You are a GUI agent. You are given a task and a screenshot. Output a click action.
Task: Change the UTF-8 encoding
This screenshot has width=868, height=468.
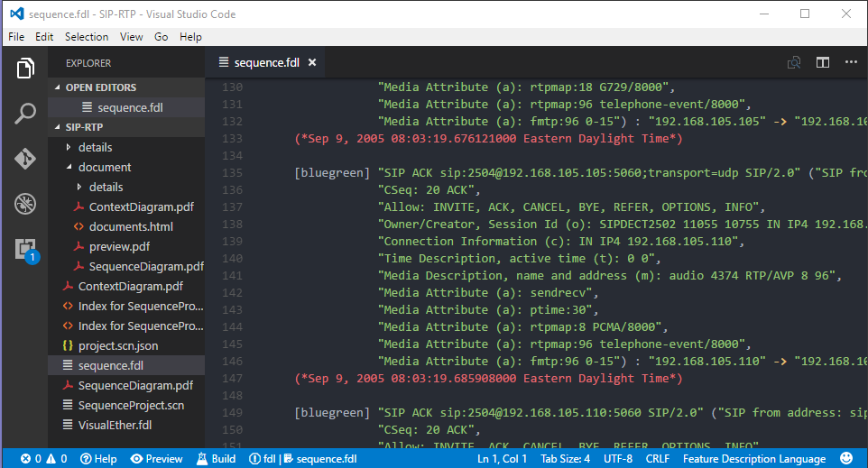pos(618,459)
